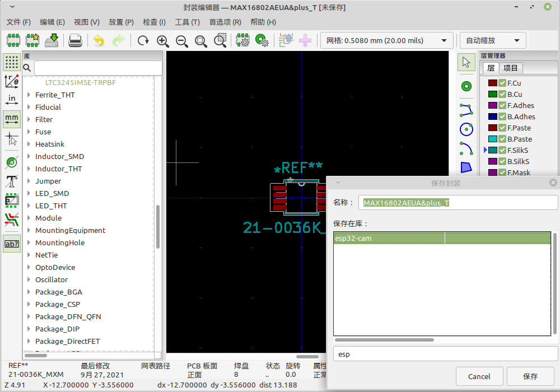Select the esp32-cam library row

(442, 238)
